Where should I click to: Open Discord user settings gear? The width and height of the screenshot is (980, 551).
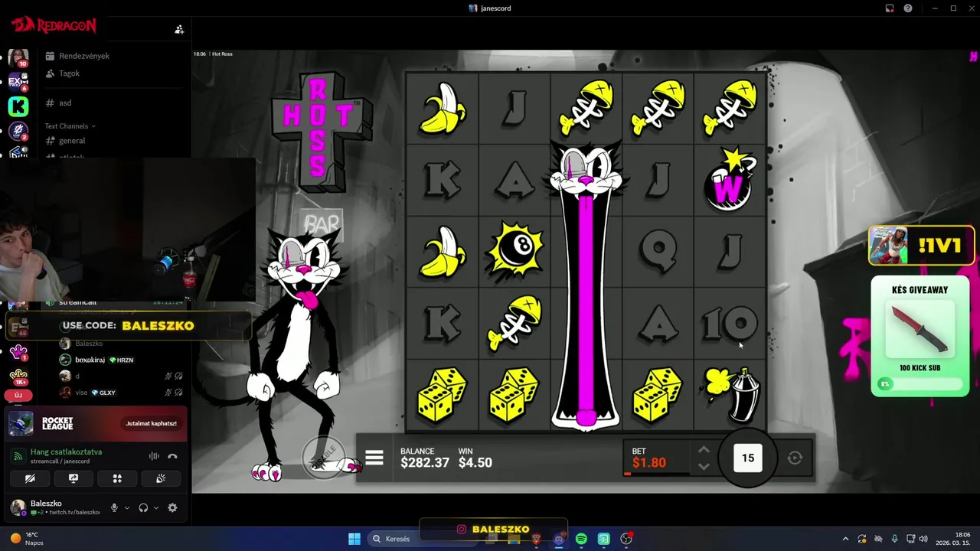172,507
